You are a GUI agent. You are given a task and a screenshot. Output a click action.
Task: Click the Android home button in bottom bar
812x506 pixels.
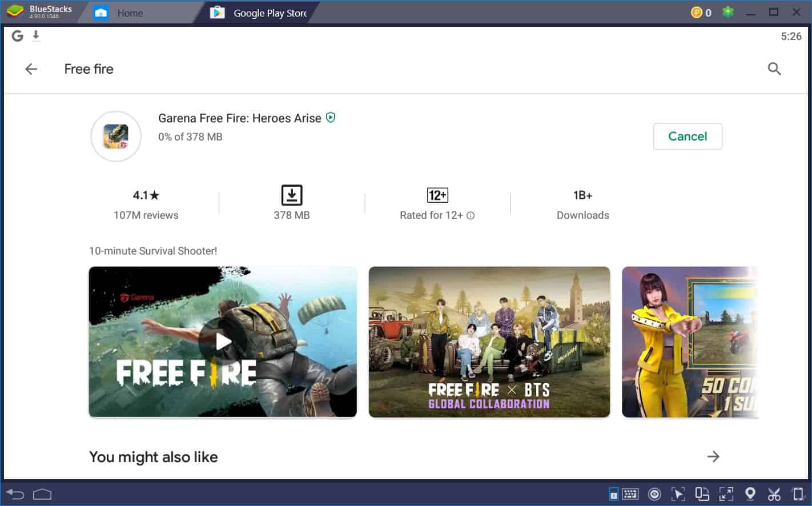coord(42,494)
